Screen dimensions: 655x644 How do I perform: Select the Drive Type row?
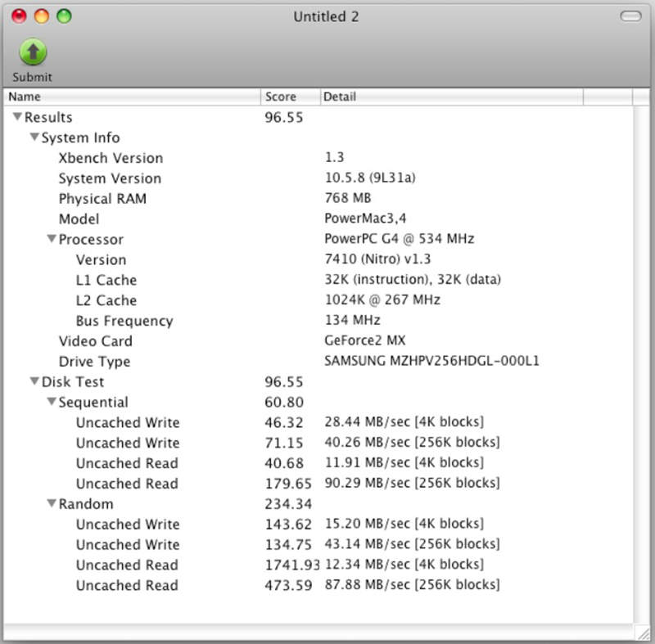pos(94,361)
